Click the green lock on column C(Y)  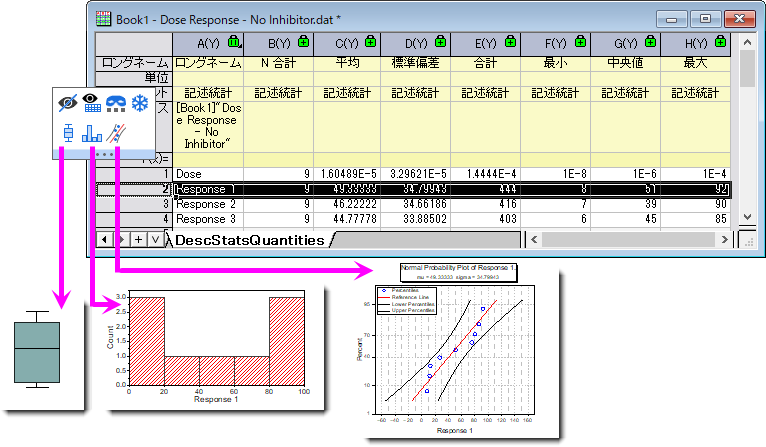(371, 42)
